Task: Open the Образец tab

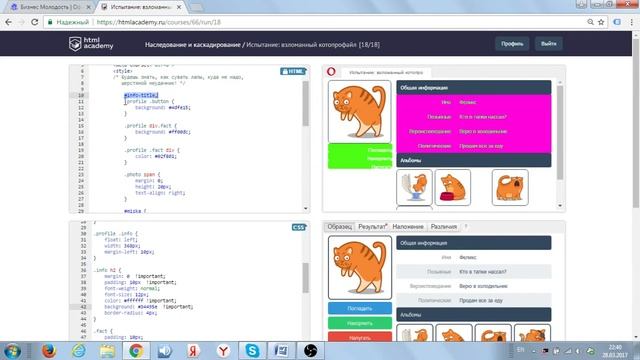Action: click(340, 227)
